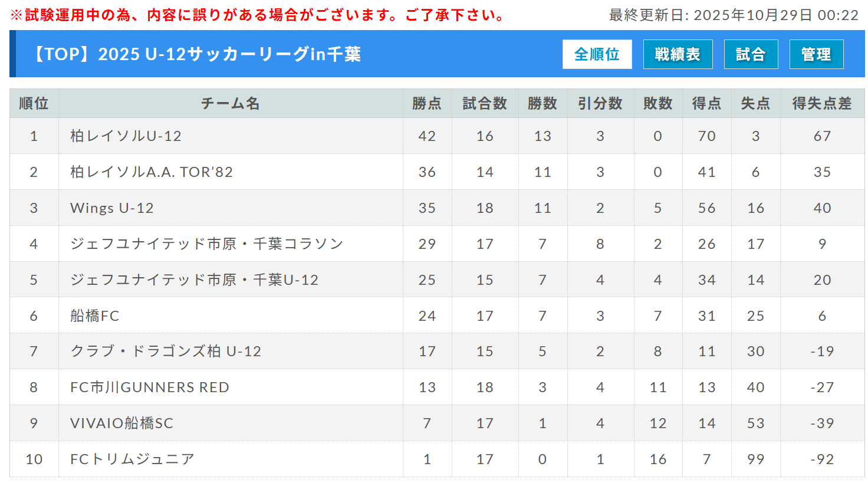Click the 得点 column header
Screen dimensions: 868x483
(706, 104)
